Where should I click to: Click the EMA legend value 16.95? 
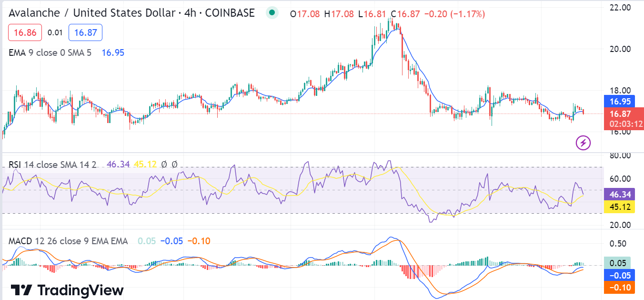[x=113, y=52]
